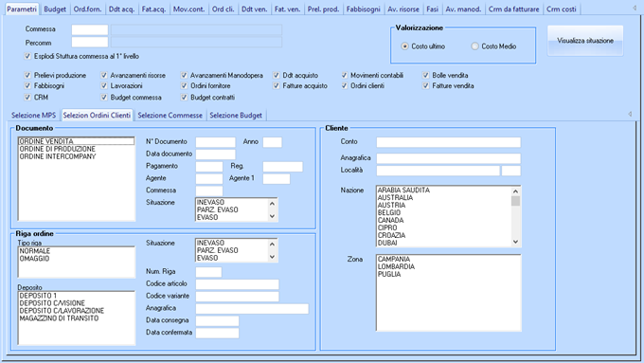Click the Anno input field
This screenshot has height=363, width=644.
pos(273,142)
